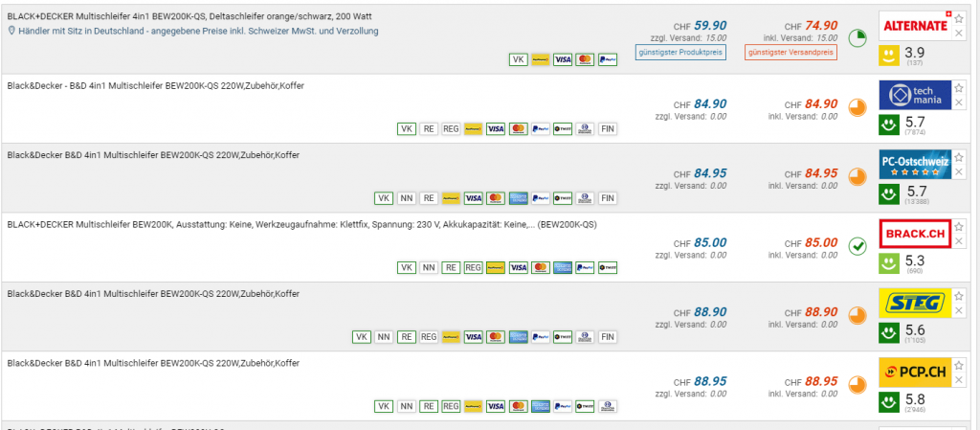Open the PC-Ostschweiz merchant logo
This screenshot has width=980, height=430.
[x=914, y=164]
